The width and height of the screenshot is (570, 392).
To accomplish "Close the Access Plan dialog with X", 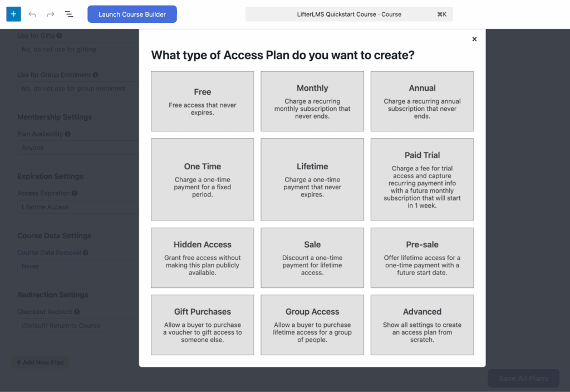I will [x=474, y=39].
